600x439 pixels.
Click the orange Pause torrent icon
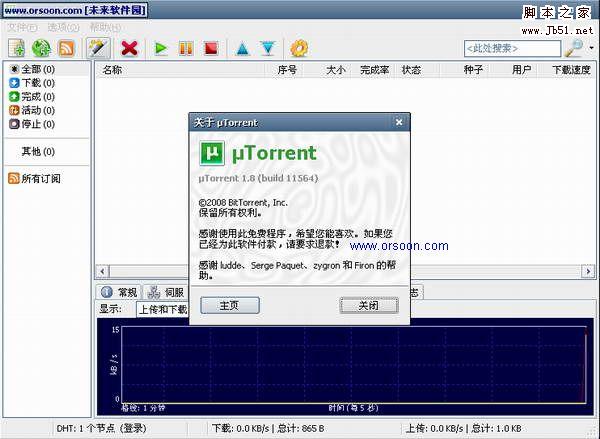coord(186,49)
